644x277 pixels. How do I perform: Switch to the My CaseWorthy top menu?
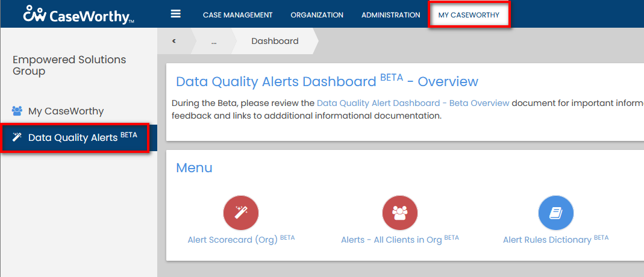(x=469, y=15)
